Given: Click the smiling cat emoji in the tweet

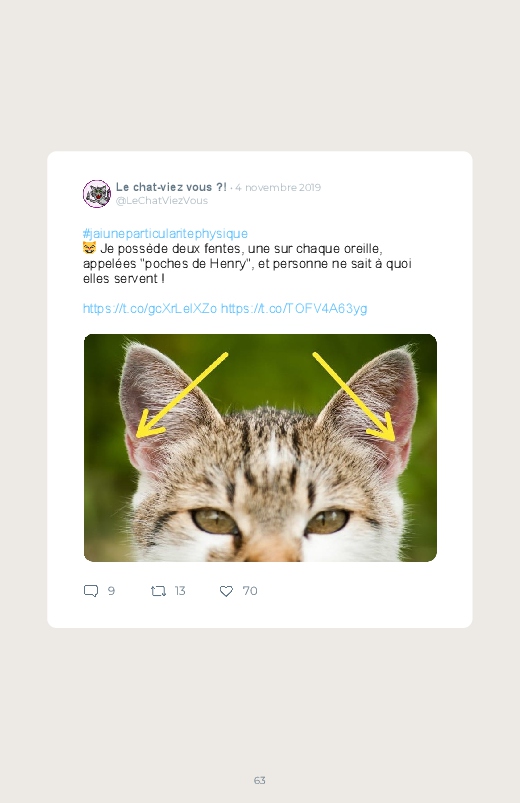Looking at the screenshot, I should (x=89, y=248).
